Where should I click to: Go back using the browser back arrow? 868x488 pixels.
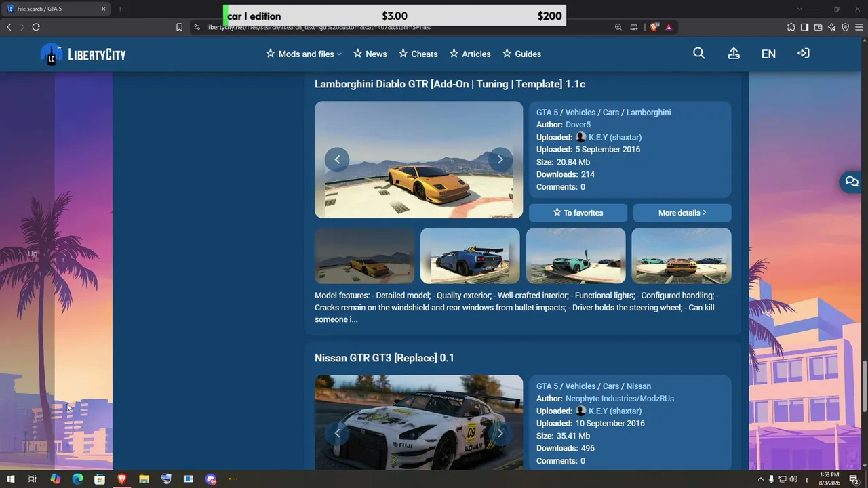[9, 27]
